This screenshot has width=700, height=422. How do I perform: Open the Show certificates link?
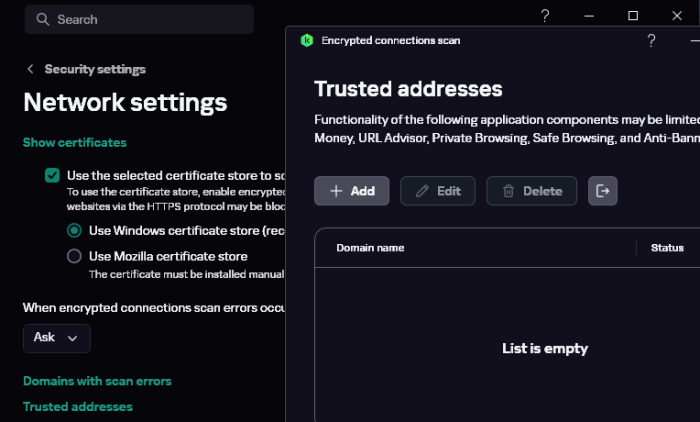pyautogui.click(x=74, y=142)
